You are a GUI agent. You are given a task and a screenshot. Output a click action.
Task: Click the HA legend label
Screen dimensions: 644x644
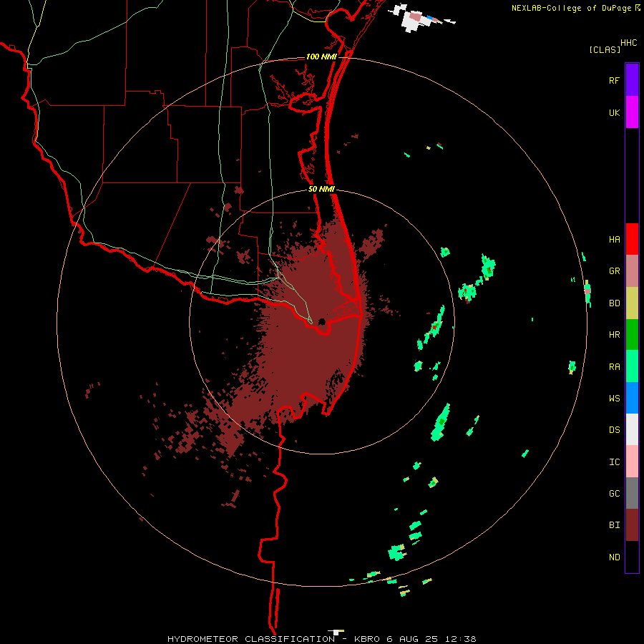[614, 240]
